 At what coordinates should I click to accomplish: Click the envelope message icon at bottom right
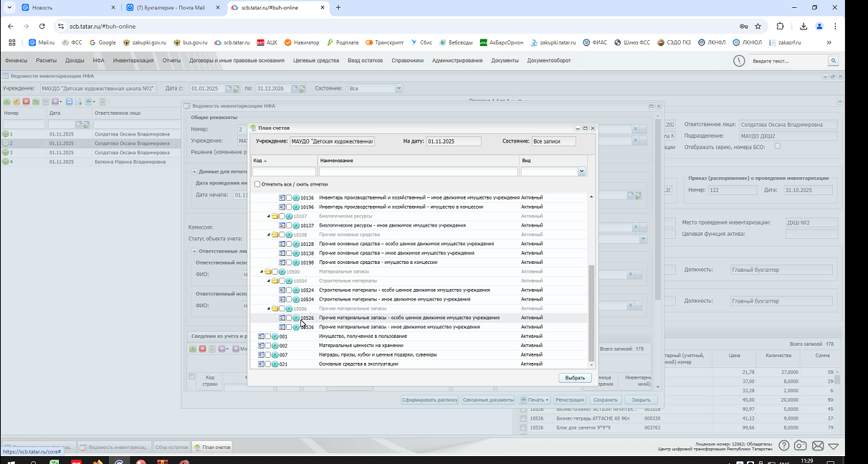tap(817, 446)
